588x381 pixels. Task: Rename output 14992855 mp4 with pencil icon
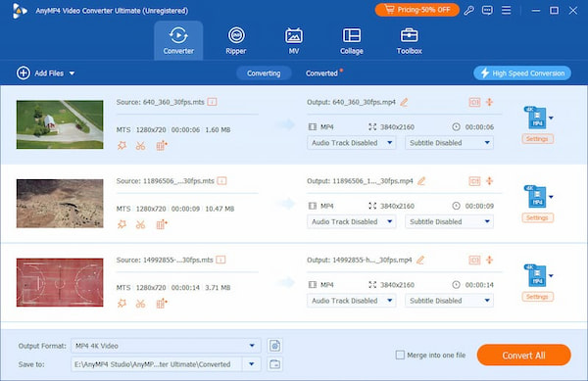[x=420, y=260]
